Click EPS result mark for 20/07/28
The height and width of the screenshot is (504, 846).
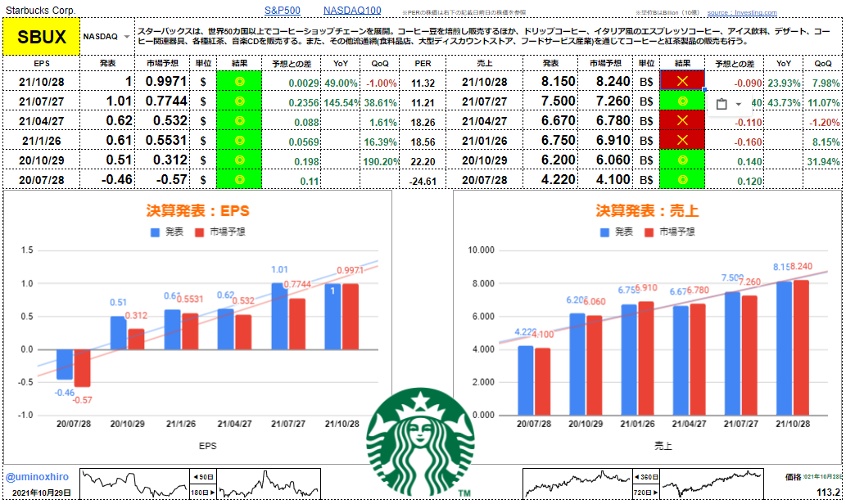239,179
